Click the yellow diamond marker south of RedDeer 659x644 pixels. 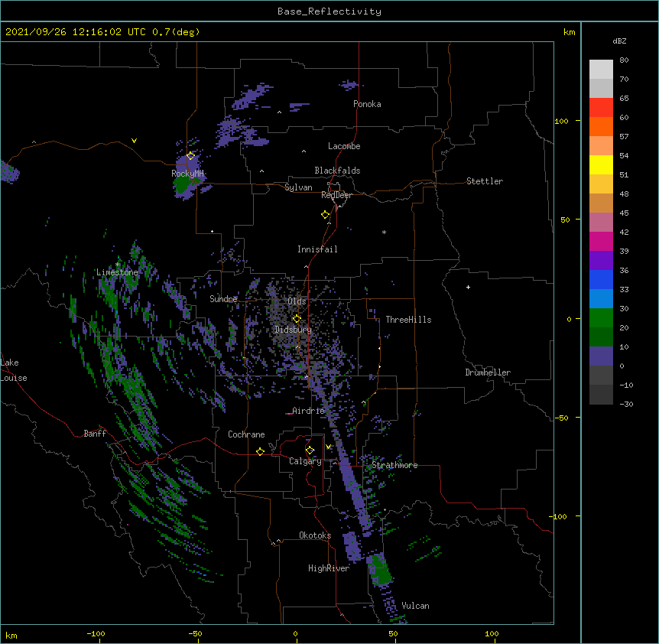coord(325,215)
